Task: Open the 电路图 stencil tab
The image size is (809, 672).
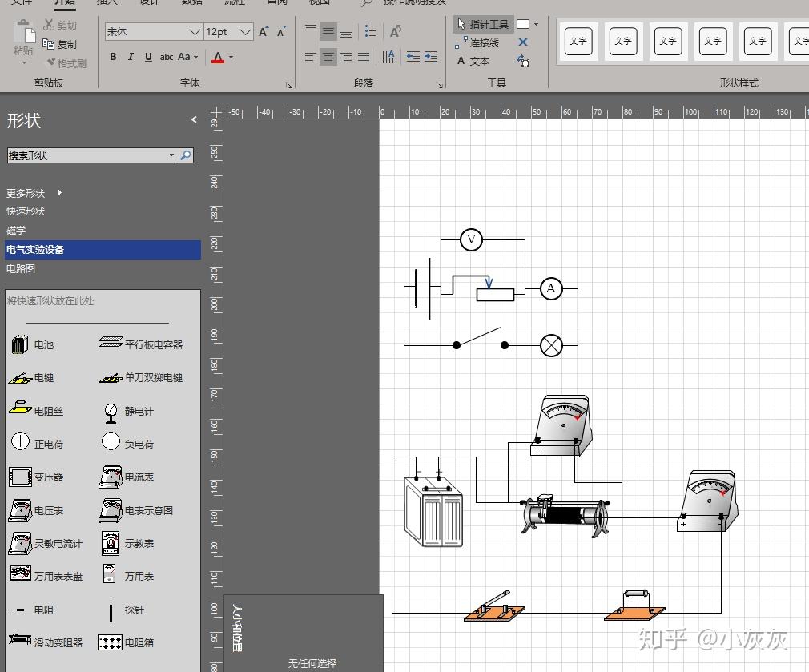Action: click(21, 269)
